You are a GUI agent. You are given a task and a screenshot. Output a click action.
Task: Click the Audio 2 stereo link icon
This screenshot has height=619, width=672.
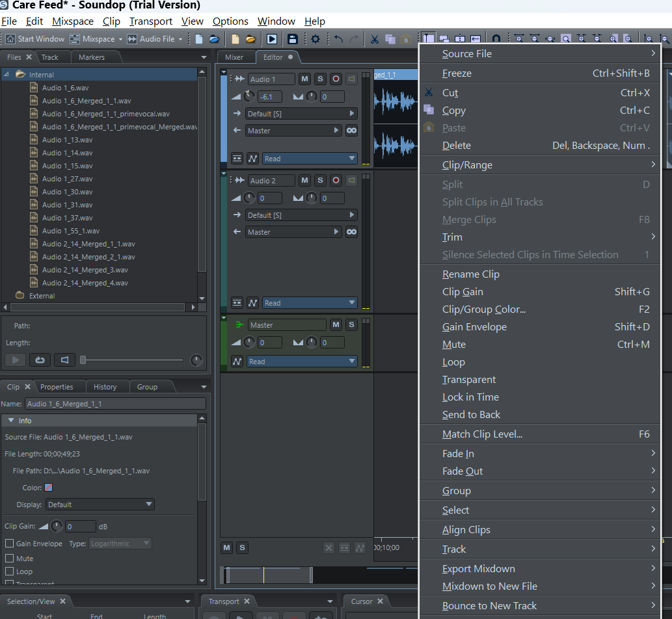pyautogui.click(x=351, y=232)
